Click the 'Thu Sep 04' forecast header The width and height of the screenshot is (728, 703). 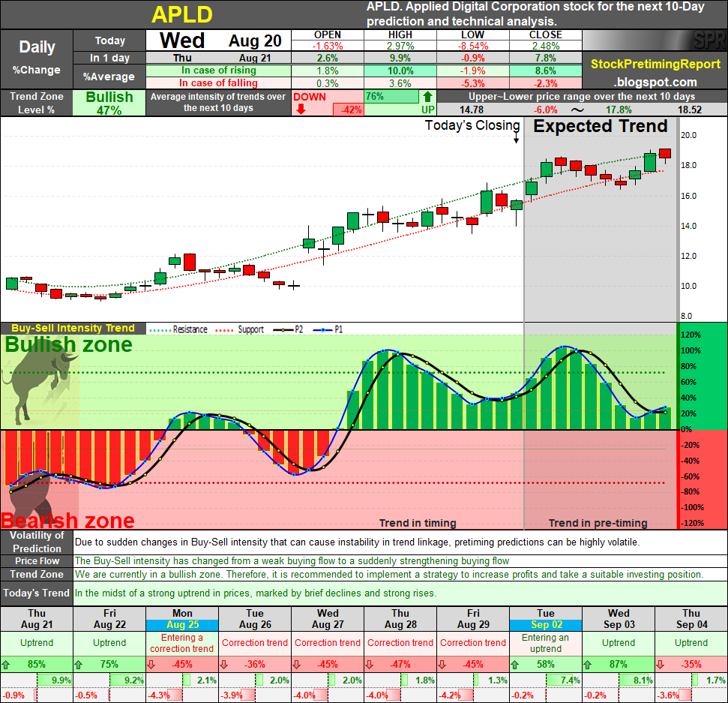(x=691, y=619)
